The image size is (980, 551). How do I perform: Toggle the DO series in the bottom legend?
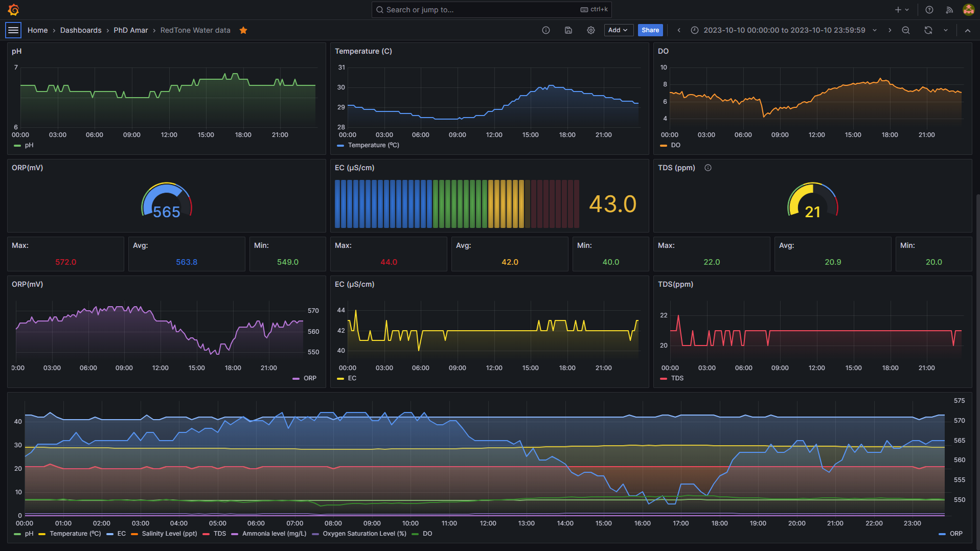point(427,534)
